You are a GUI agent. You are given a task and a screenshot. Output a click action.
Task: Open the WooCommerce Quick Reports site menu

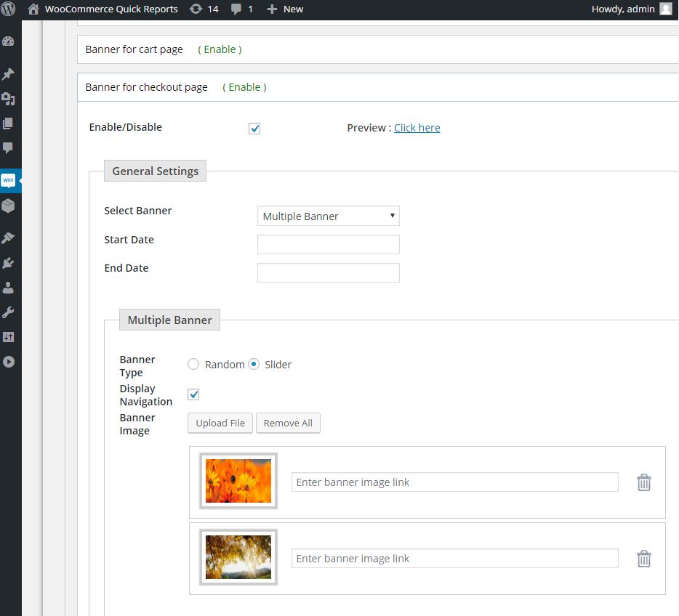(x=111, y=9)
